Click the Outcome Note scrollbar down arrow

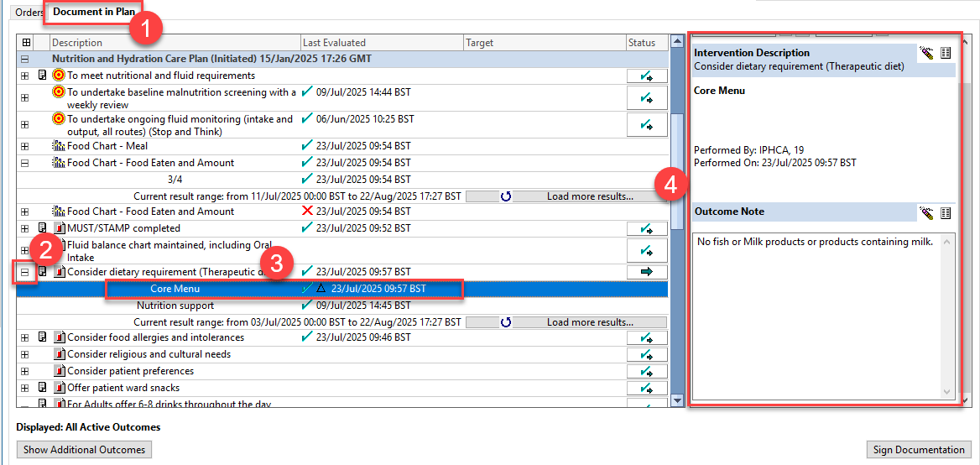click(x=947, y=392)
